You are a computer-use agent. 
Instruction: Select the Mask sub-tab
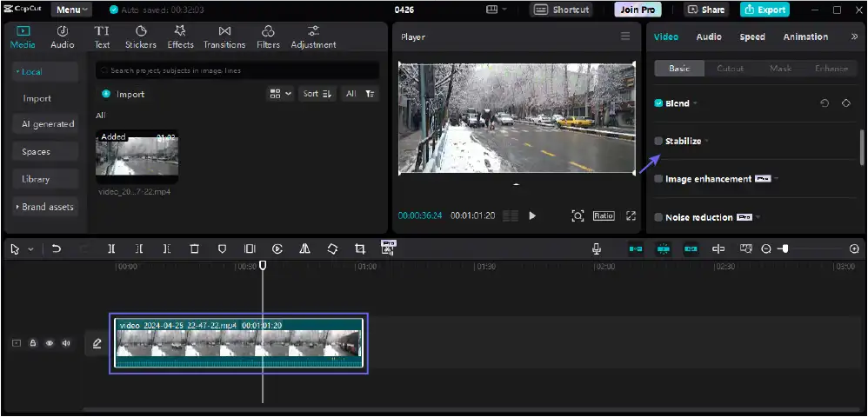click(780, 69)
